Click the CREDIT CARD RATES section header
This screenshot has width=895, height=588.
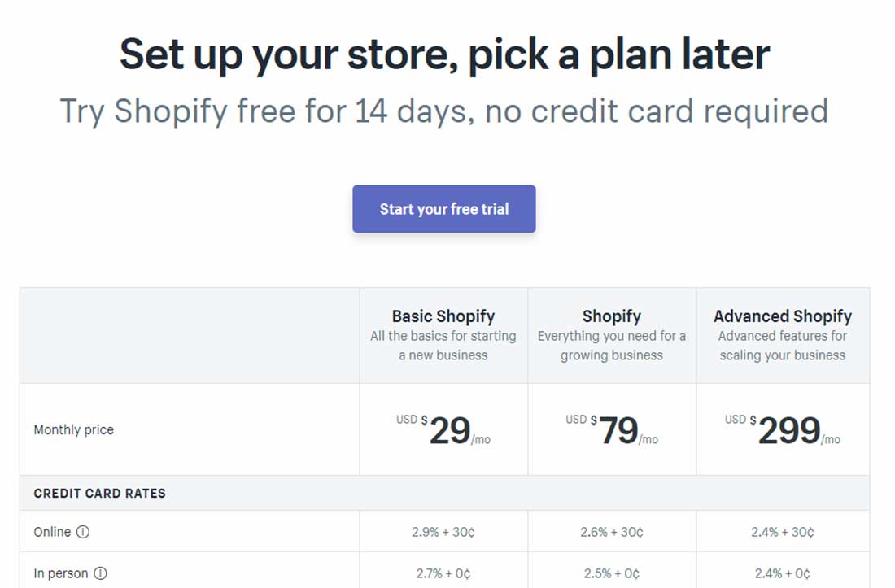coord(99,493)
